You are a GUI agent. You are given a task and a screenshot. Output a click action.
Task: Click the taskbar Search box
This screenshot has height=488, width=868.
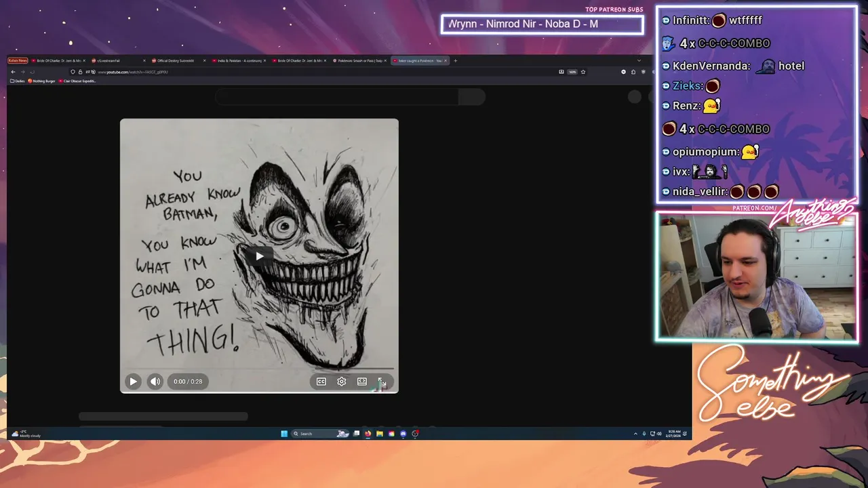coord(320,434)
